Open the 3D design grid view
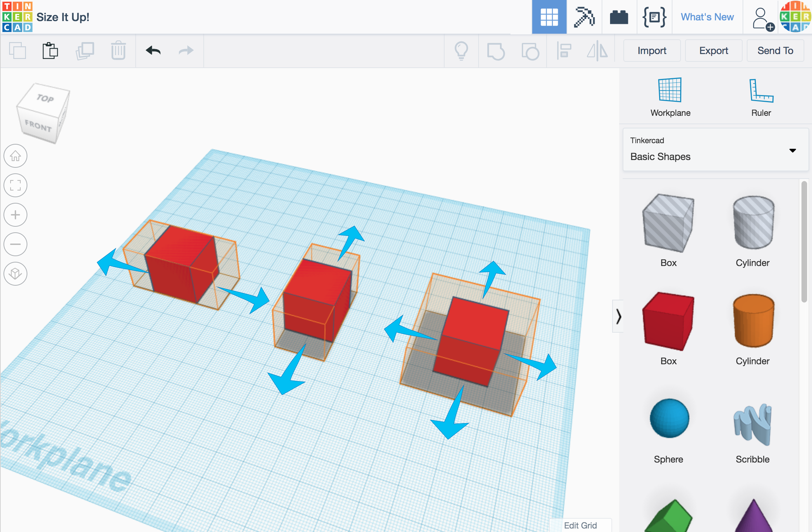The height and width of the screenshot is (532, 812). coord(549,17)
